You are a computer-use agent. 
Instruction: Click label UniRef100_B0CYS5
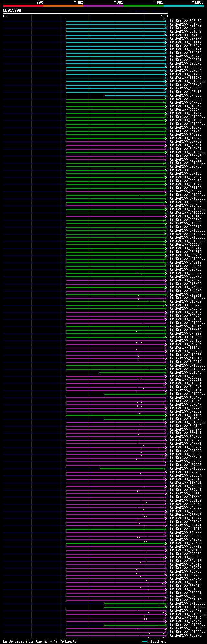point(186,255)
